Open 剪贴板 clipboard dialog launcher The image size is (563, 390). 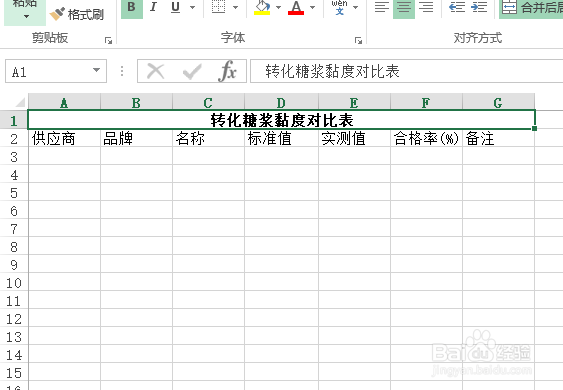[108, 40]
